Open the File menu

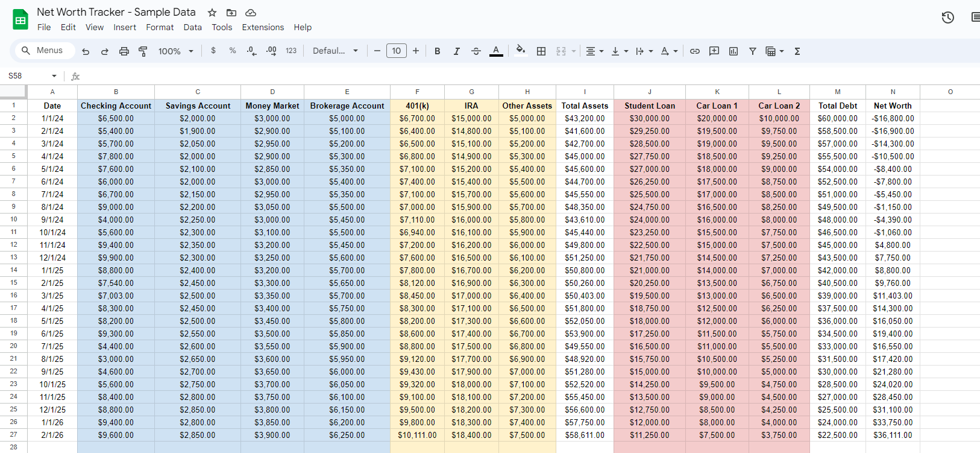coord(44,27)
